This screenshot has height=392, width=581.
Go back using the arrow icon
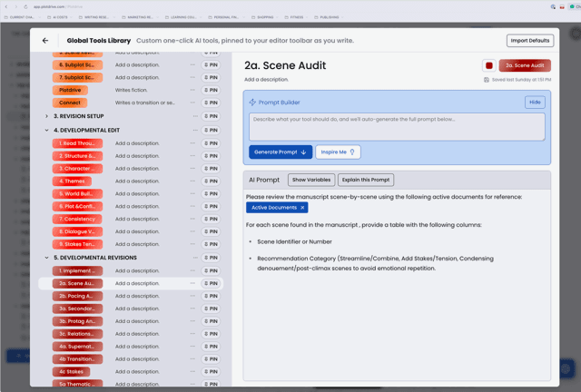(x=45, y=41)
